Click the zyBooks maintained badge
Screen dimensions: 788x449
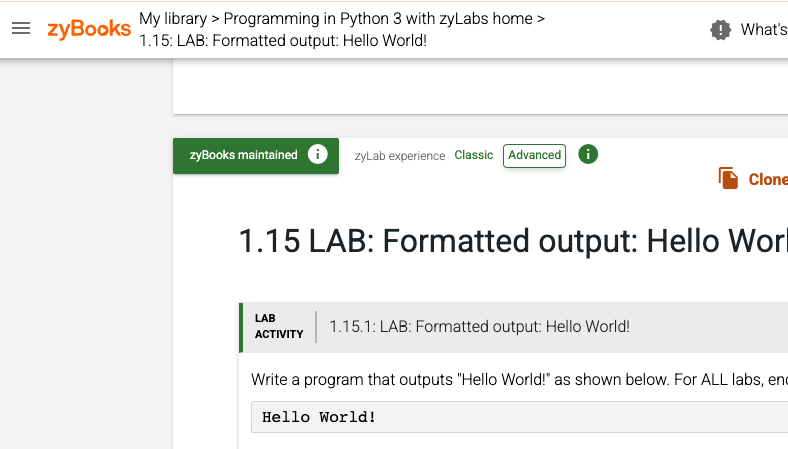point(256,156)
